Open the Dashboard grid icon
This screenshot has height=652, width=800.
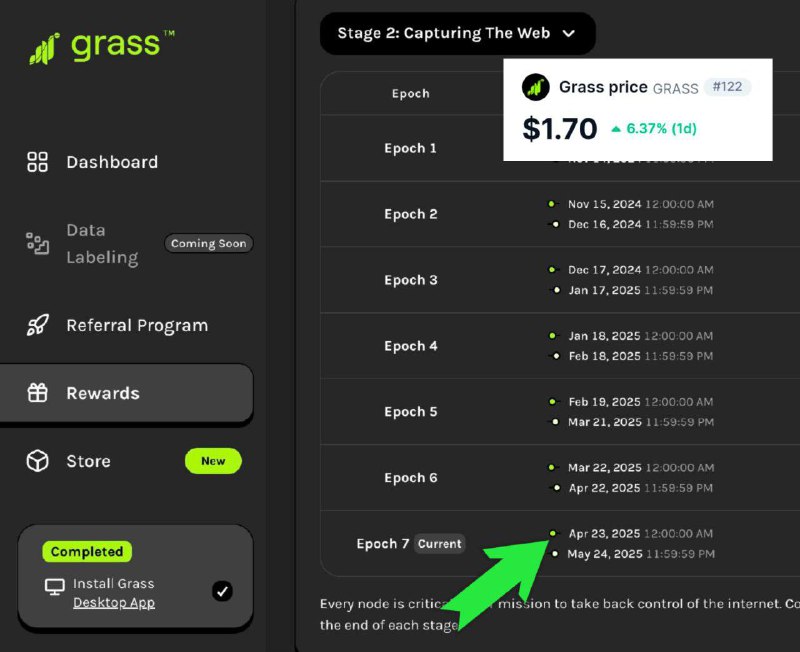[x=37, y=162]
